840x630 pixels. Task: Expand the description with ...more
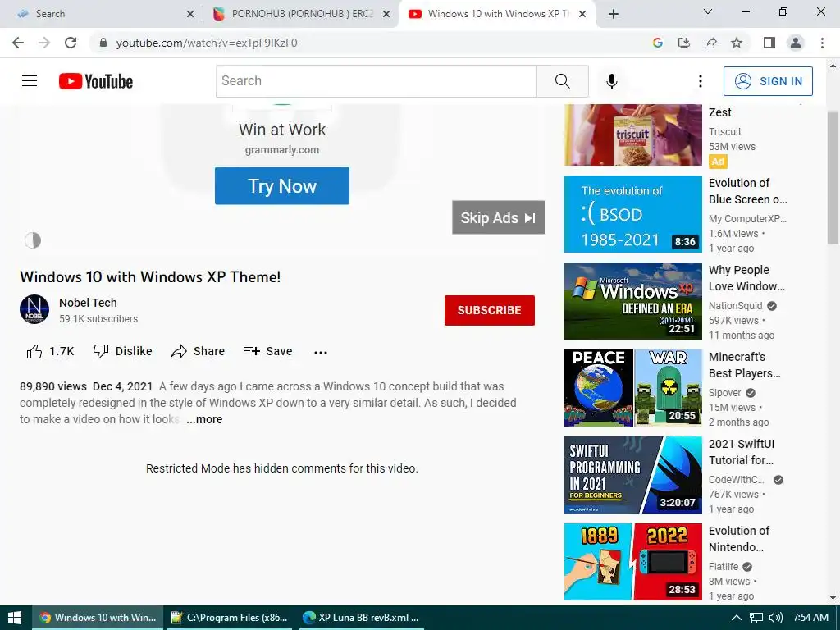click(204, 419)
